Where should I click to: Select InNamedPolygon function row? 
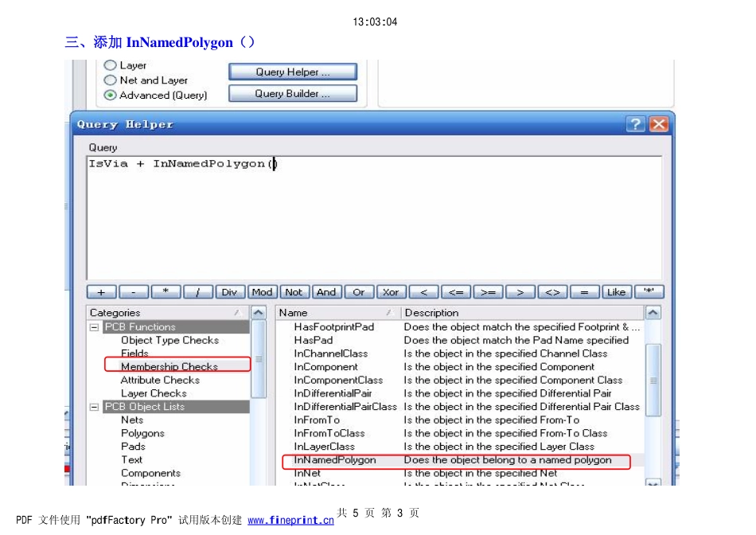[x=461, y=459]
